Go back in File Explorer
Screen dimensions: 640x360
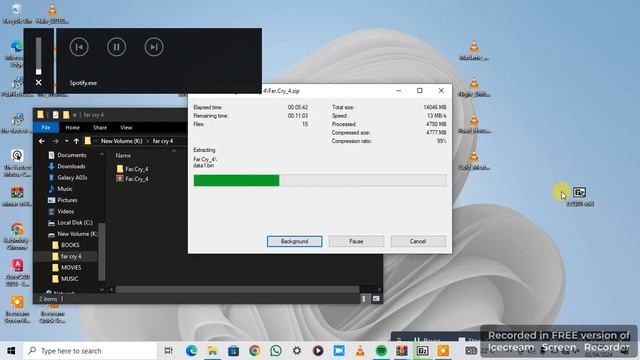tap(42, 141)
